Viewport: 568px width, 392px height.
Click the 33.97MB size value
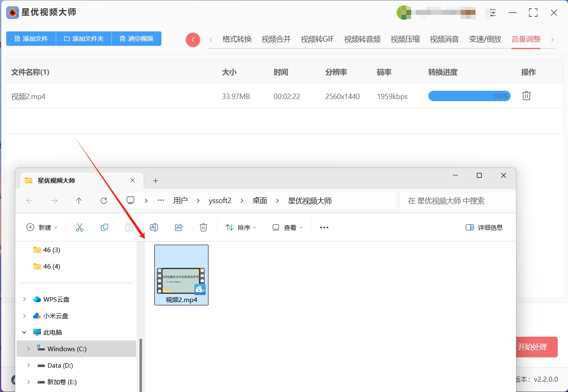[236, 97]
